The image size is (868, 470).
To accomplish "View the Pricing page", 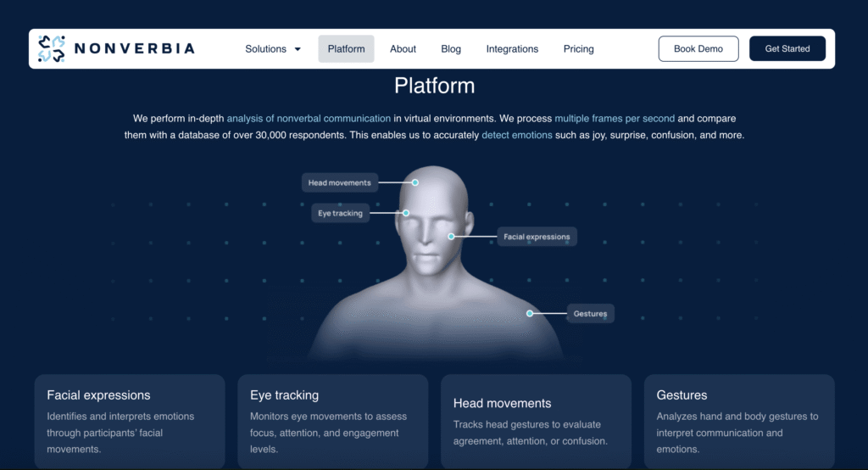I will pyautogui.click(x=578, y=48).
